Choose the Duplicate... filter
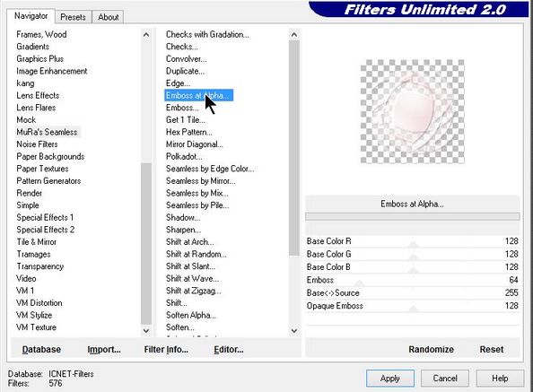 pyautogui.click(x=185, y=71)
